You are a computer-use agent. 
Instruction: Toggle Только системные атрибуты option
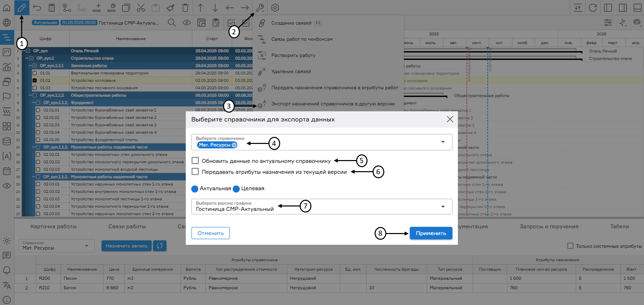tap(570, 246)
